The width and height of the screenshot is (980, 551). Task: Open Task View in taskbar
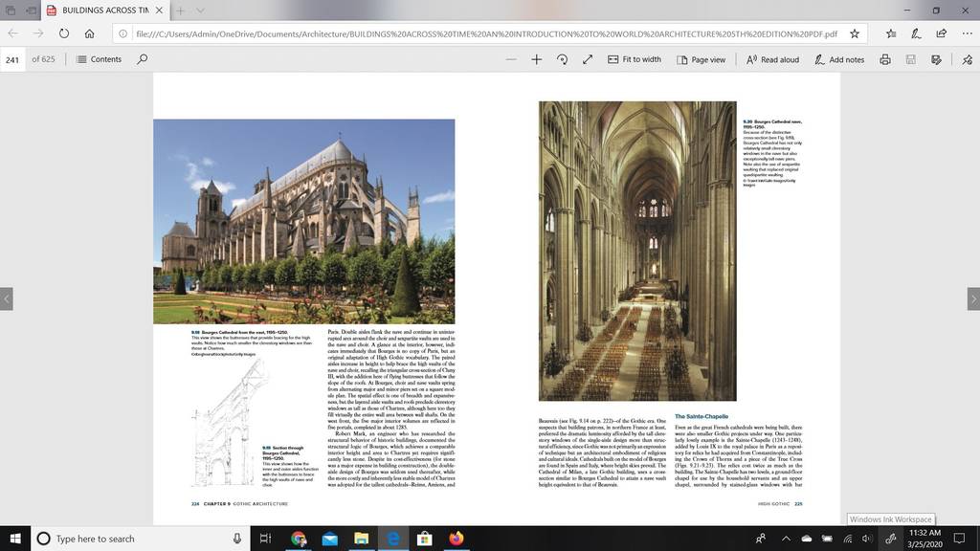[x=266, y=539]
